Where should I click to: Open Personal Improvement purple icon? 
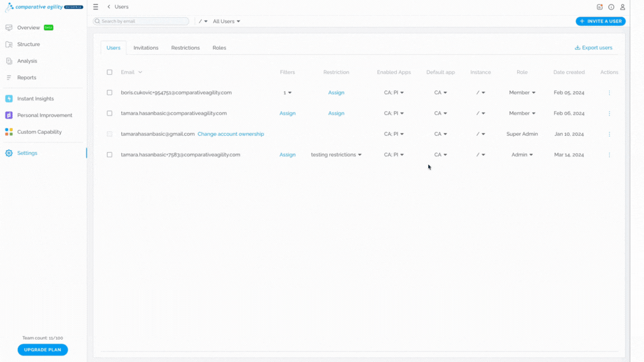pyautogui.click(x=8, y=115)
